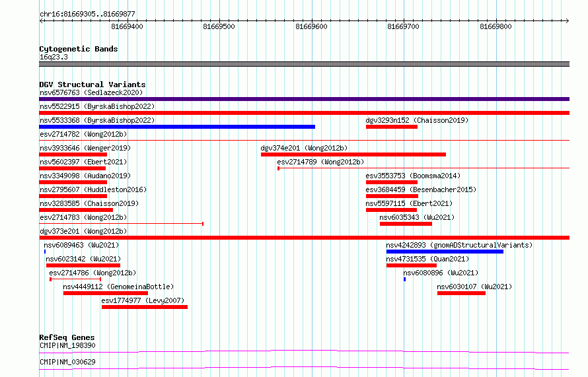Open nsv5602397 (Ebert2021) label
The image size is (588, 377).
83,162
